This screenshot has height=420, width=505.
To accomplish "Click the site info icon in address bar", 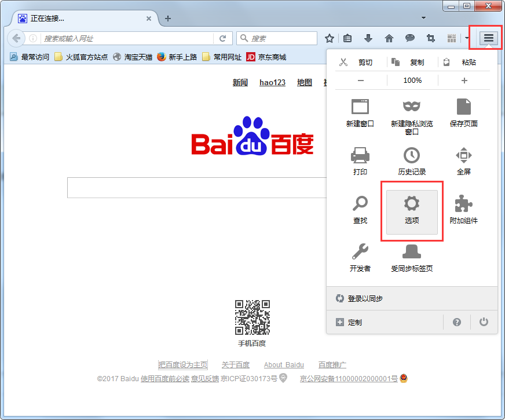I will pos(33,39).
